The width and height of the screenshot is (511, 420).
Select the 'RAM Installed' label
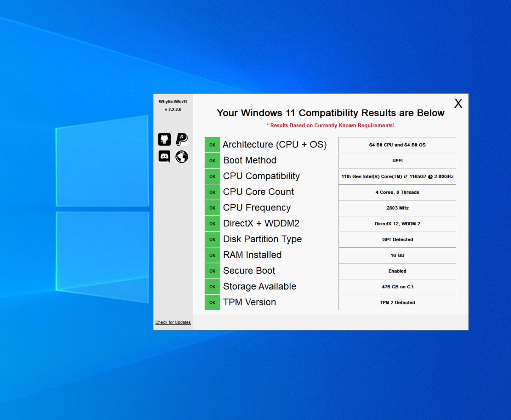[x=252, y=255]
